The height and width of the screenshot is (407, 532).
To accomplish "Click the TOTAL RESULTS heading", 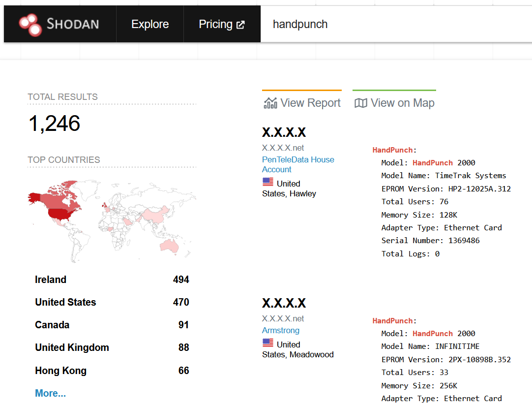I will 63,97.
